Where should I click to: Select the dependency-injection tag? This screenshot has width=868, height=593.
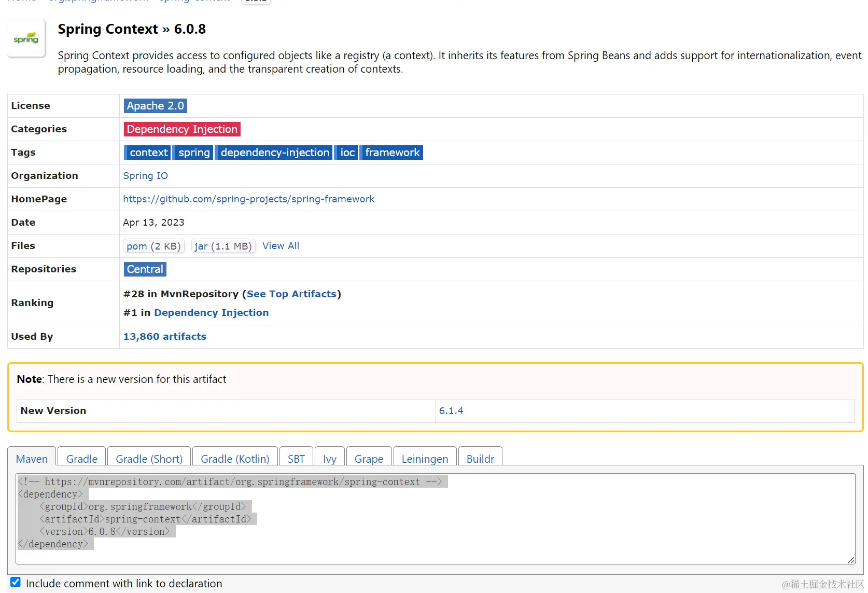274,153
